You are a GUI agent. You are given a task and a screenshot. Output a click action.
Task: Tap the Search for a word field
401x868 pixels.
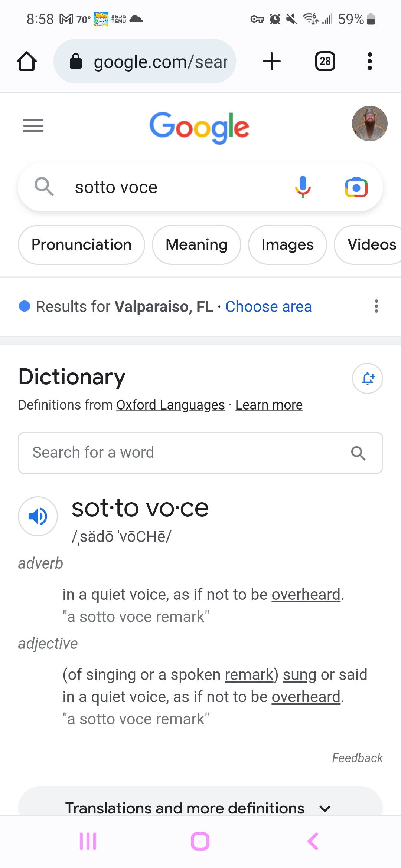point(186,453)
